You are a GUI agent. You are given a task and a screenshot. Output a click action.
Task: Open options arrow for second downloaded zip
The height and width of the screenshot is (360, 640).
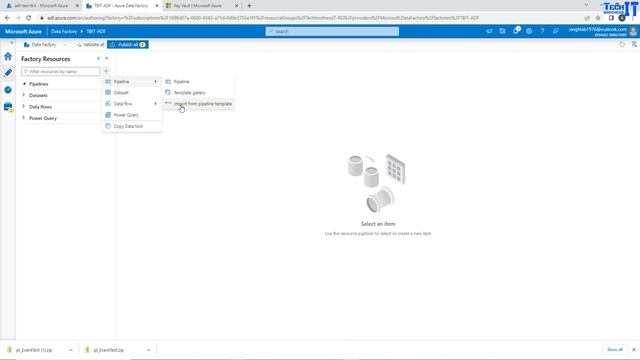point(148,350)
